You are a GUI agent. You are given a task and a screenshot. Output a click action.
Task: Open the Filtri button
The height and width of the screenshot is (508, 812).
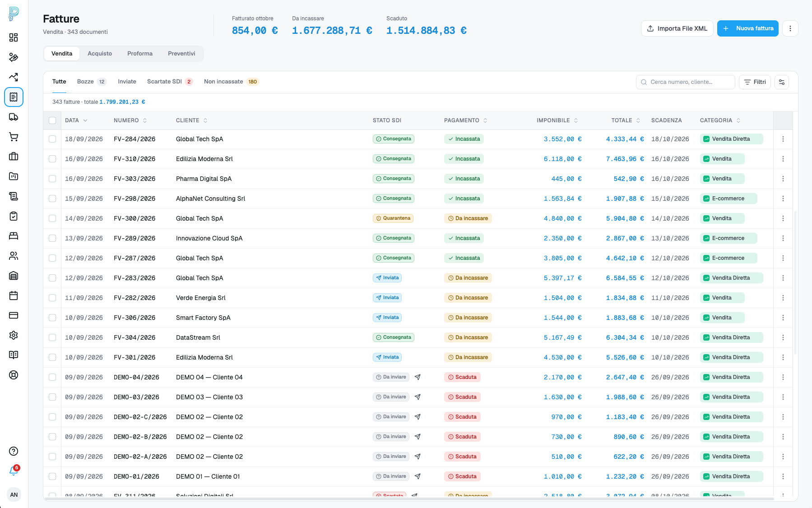point(755,82)
